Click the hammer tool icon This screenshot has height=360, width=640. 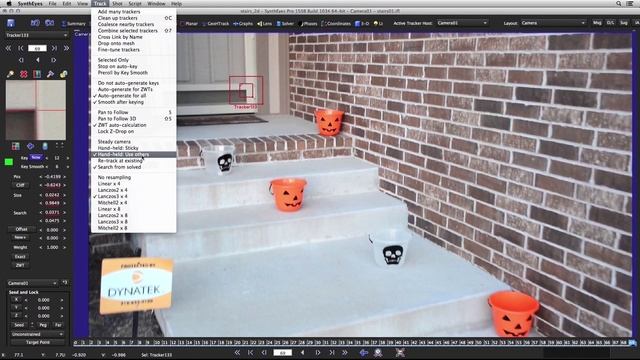pos(50,74)
